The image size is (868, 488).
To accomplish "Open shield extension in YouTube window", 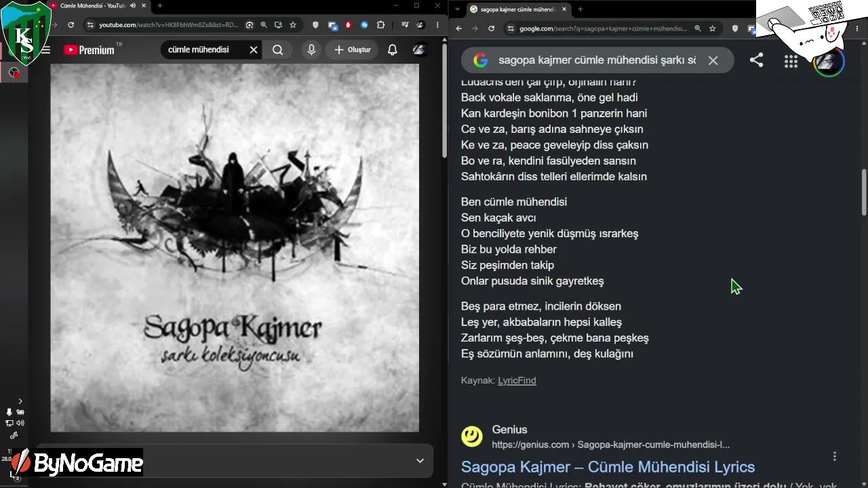I will (315, 25).
